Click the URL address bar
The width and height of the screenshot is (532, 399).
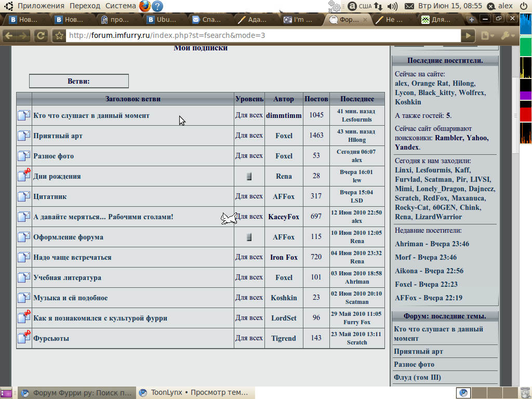(260, 36)
